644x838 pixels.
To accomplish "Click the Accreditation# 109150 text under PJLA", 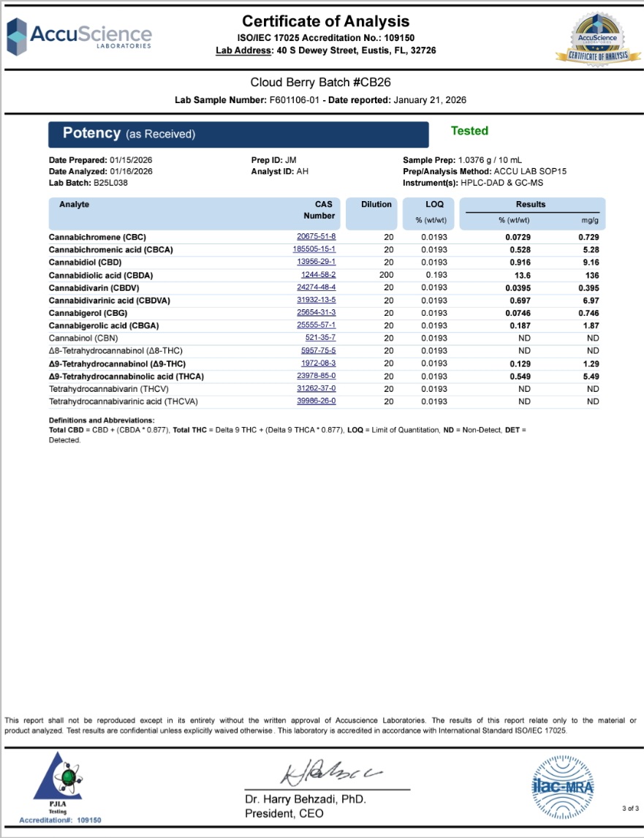I will tap(60, 820).
